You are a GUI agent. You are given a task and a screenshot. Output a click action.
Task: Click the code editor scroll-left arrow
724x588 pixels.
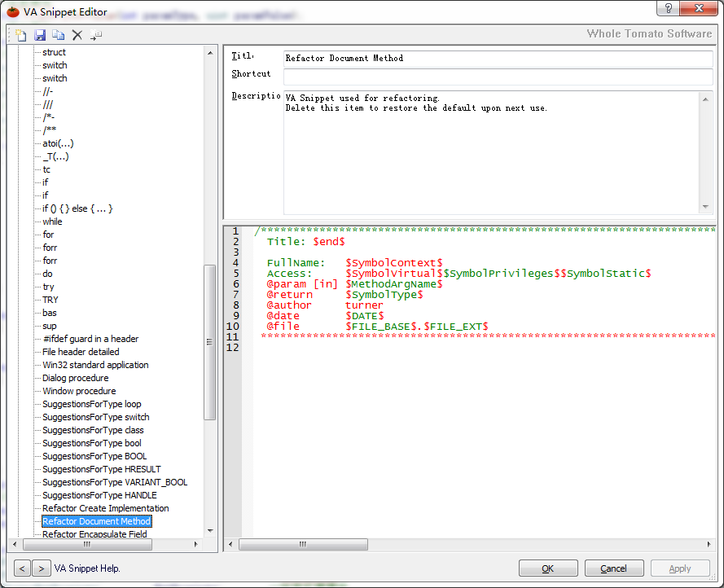point(230,544)
